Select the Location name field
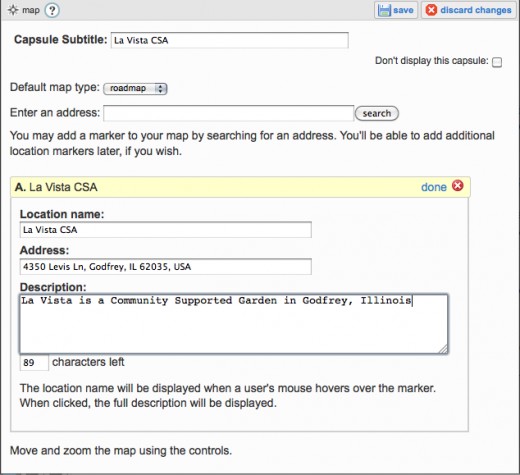 (x=166, y=230)
